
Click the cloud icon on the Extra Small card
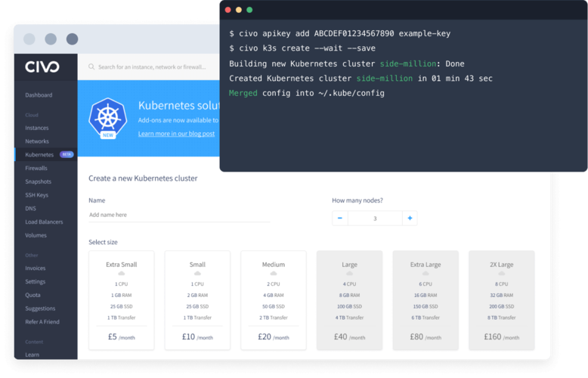(x=121, y=274)
